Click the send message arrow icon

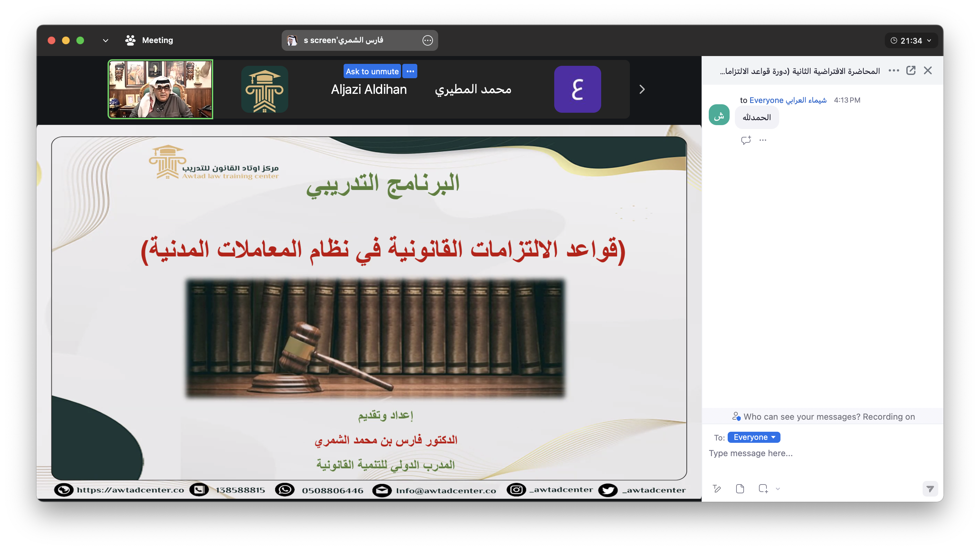click(930, 489)
